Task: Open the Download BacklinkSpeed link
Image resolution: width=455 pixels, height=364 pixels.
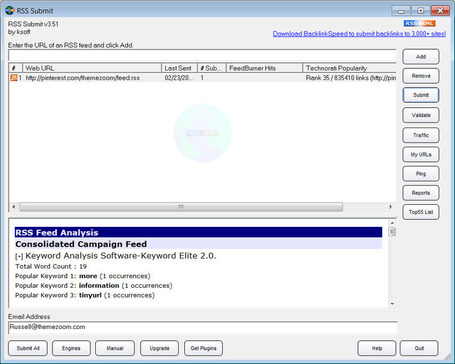Action: [x=359, y=34]
